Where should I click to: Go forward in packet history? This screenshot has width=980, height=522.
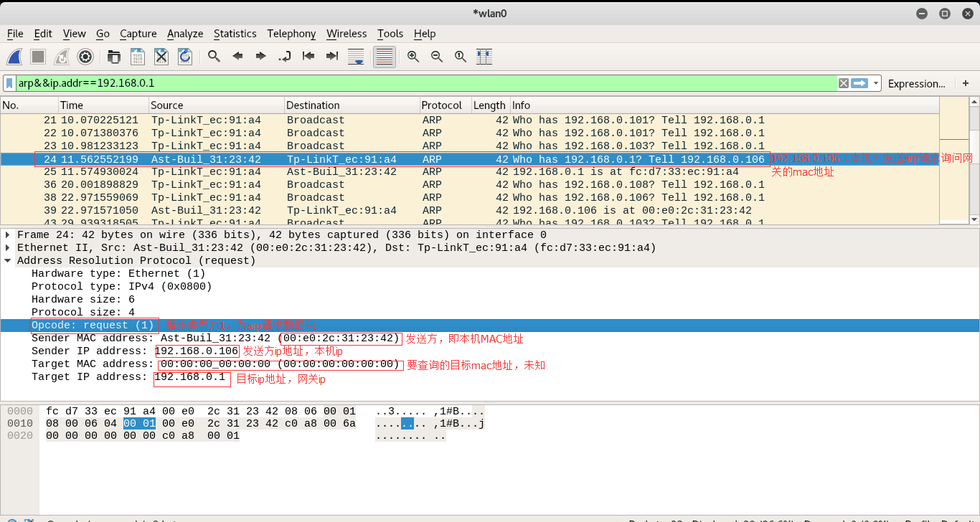coord(261,57)
